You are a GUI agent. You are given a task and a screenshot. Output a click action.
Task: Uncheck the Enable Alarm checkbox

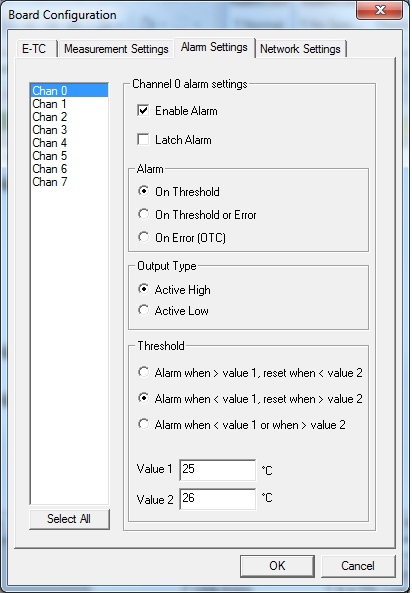[x=143, y=111]
